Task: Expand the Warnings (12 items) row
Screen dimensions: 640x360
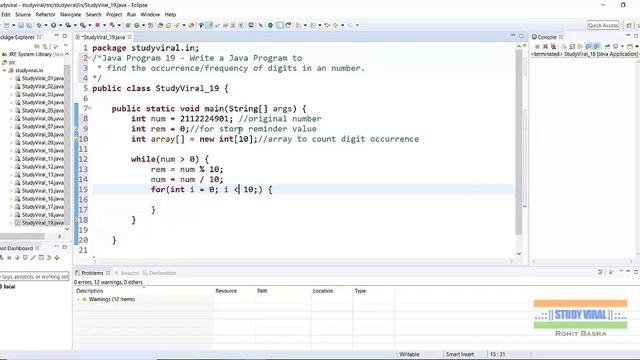Action: click(x=78, y=299)
